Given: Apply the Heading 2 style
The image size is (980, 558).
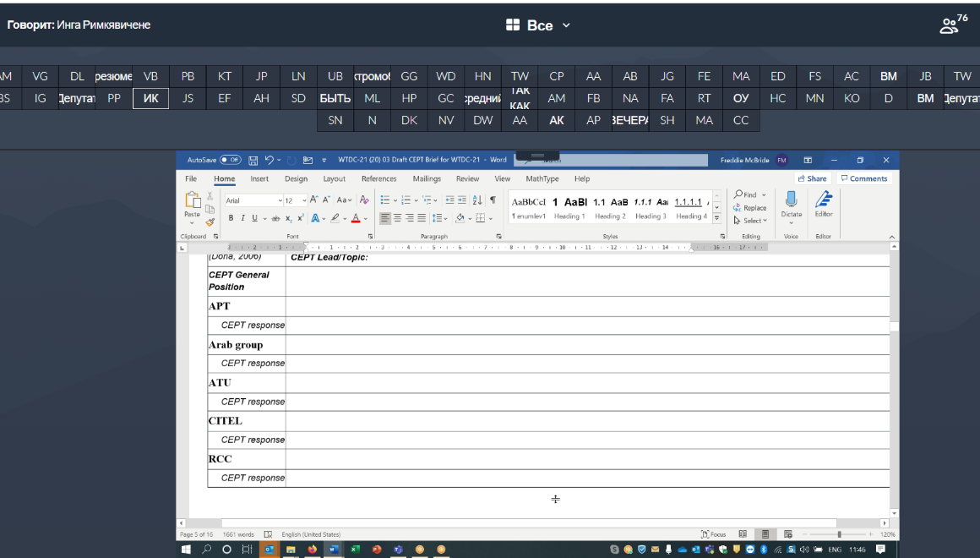Looking at the screenshot, I should coord(611,209).
